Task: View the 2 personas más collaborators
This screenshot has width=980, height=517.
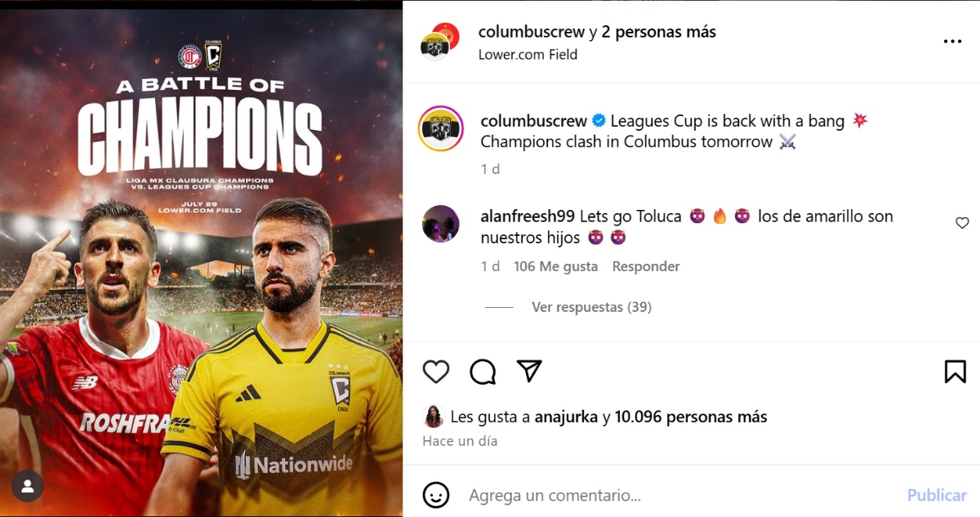Action: [658, 32]
